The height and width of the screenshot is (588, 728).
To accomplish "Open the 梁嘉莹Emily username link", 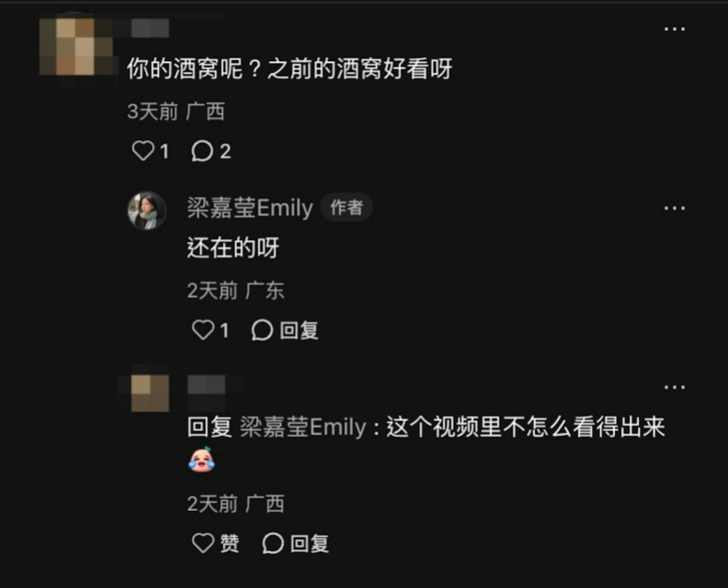I will [250, 208].
